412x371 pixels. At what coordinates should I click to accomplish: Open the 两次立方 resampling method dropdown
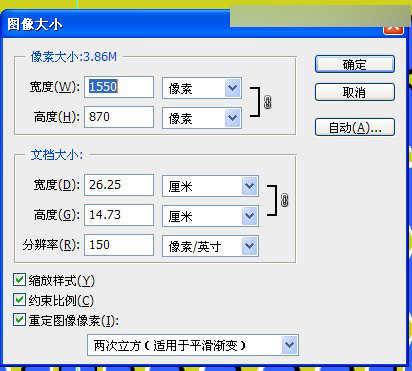coord(193,345)
